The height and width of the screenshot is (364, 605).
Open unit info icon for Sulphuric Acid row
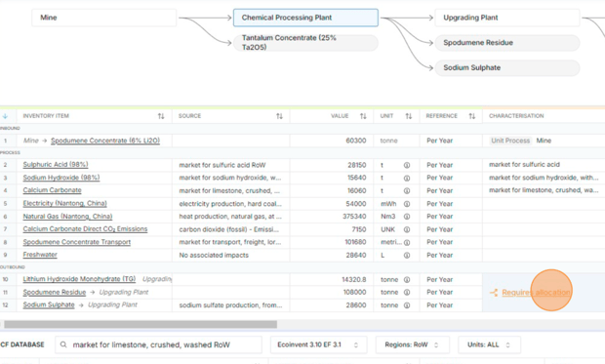(x=407, y=165)
